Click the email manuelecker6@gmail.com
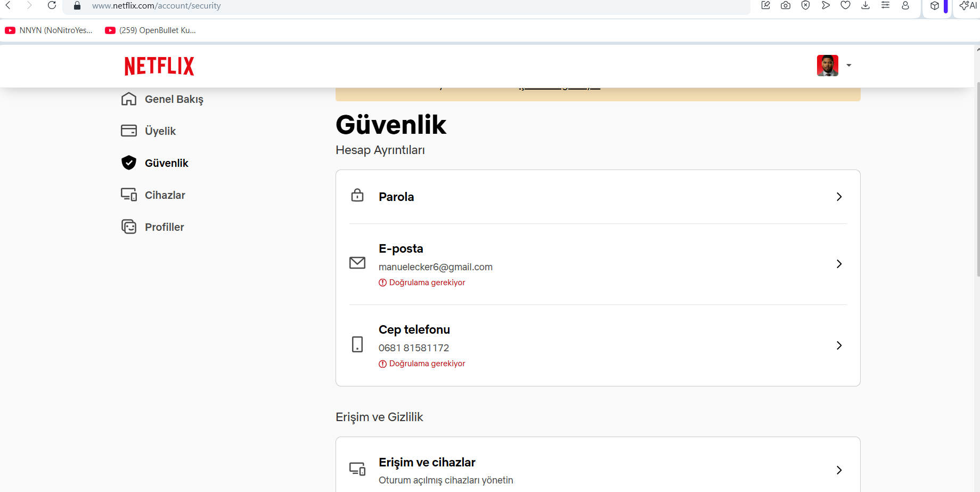 tap(436, 267)
